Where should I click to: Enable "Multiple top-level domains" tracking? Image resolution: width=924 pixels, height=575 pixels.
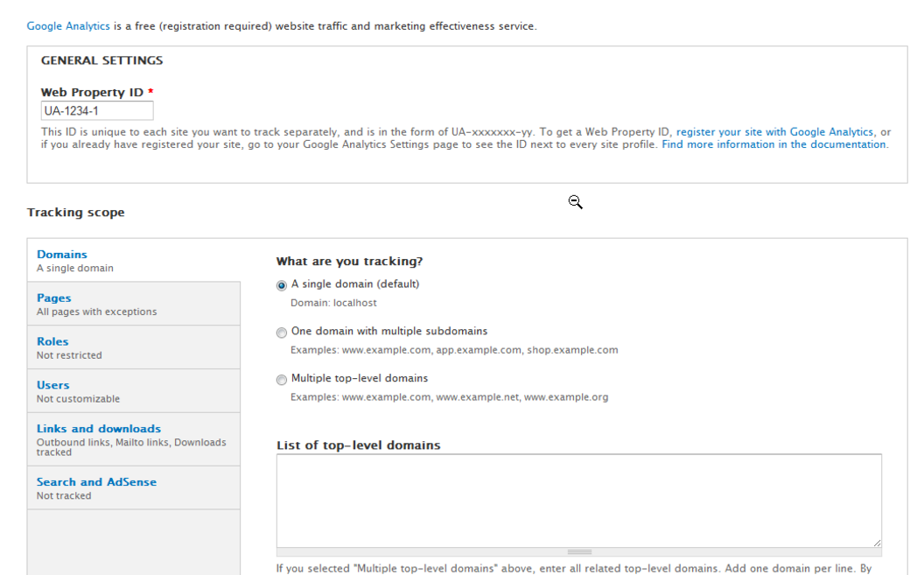tap(281, 379)
